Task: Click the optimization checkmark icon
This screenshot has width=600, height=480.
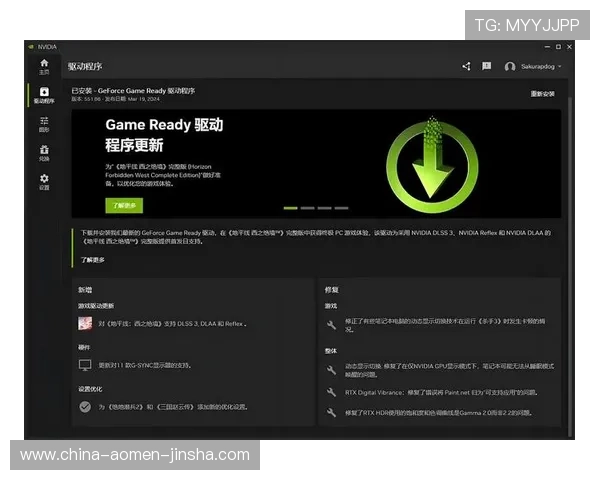Action: pyautogui.click(x=85, y=407)
